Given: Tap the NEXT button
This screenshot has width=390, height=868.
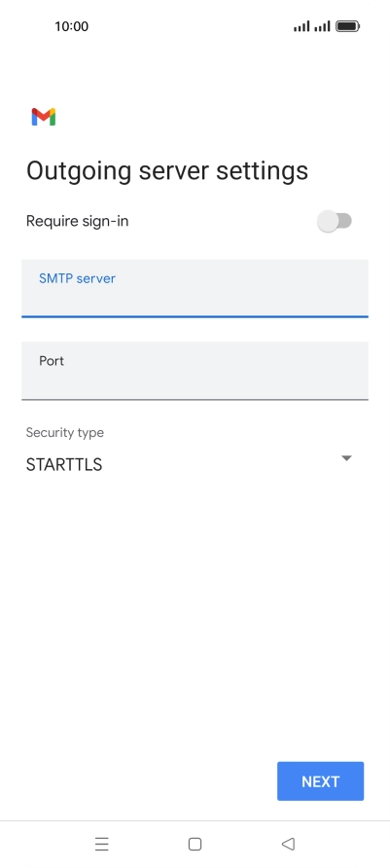Looking at the screenshot, I should pyautogui.click(x=320, y=781).
